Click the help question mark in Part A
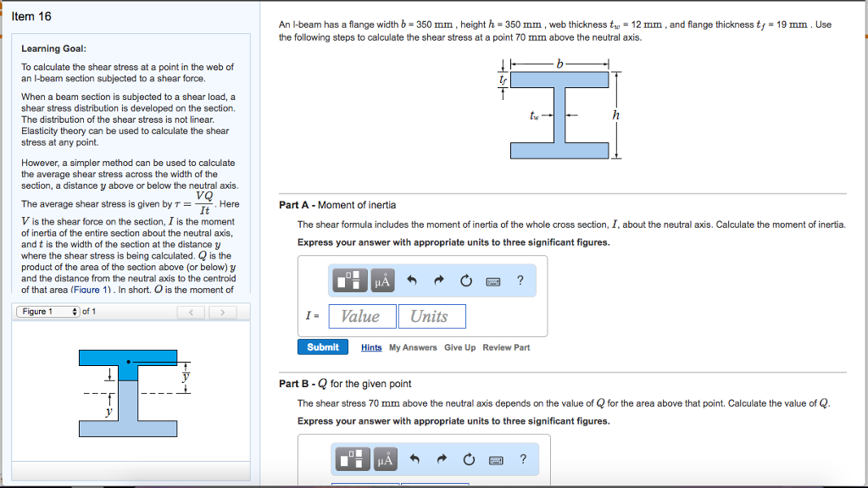 point(520,280)
